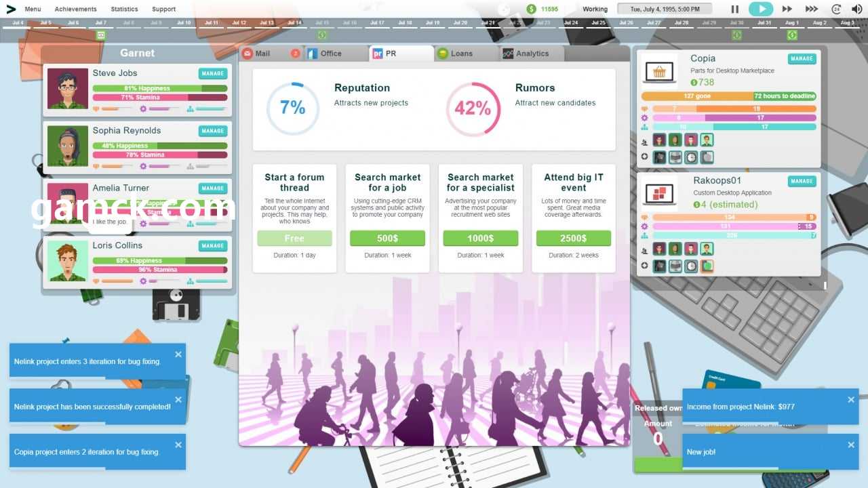
Task: Dismiss Copia enters 2 iteration notification
Action: click(x=178, y=445)
